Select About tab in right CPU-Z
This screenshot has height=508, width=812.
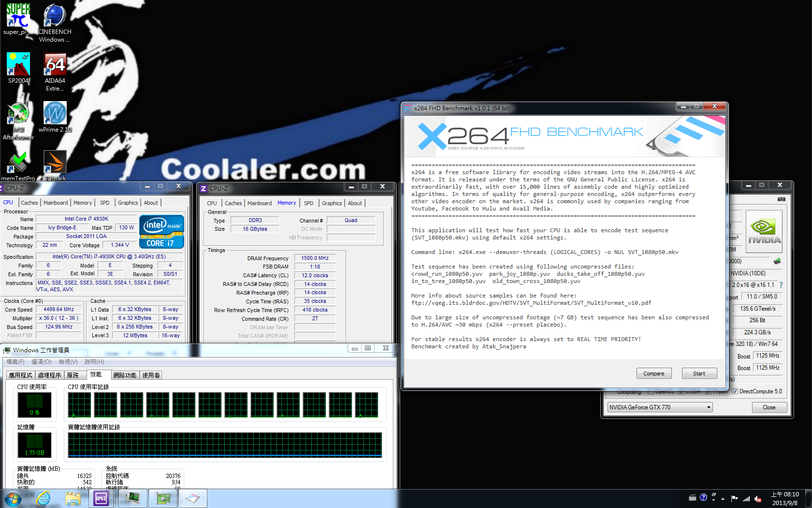355,203
